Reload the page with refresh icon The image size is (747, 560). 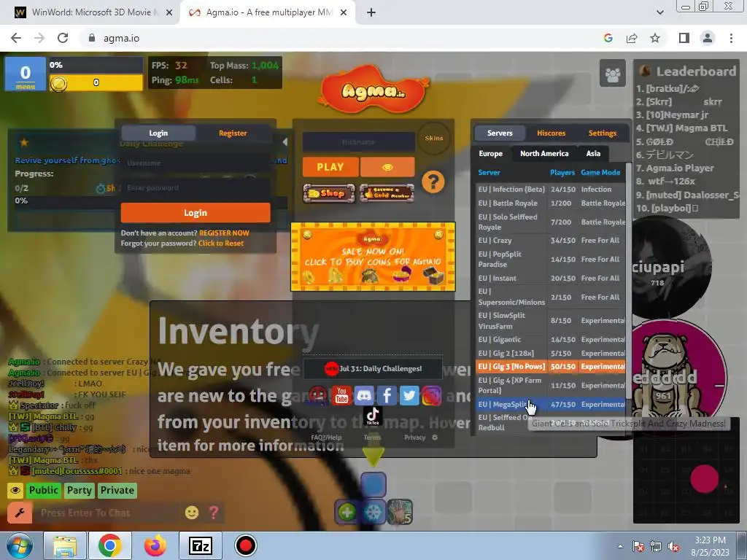[x=63, y=38]
